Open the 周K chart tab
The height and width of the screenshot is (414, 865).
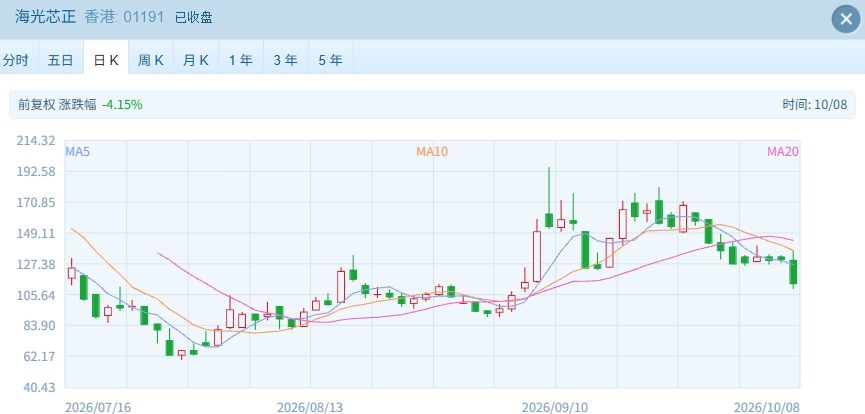pyautogui.click(x=151, y=60)
